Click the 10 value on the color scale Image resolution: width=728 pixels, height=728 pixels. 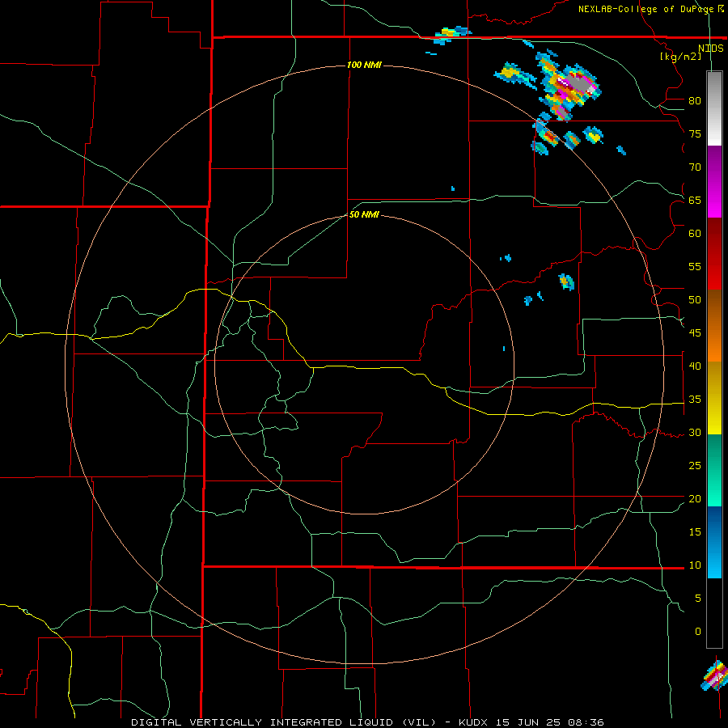[695, 565]
